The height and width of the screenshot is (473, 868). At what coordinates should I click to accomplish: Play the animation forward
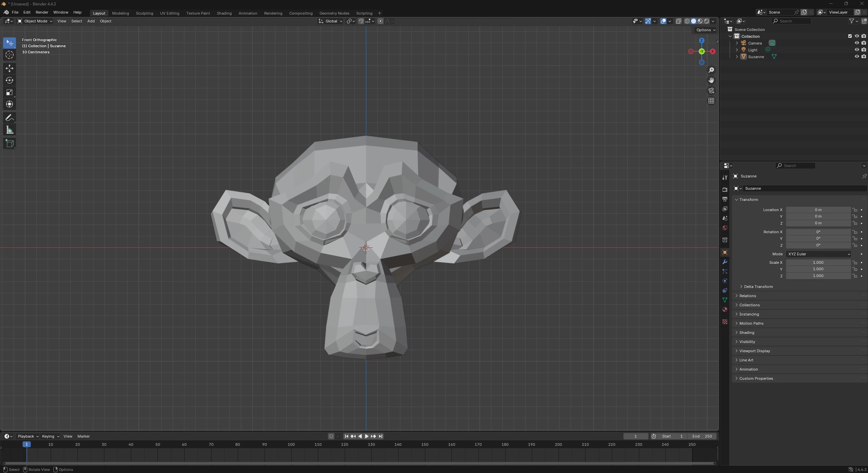coord(367,436)
